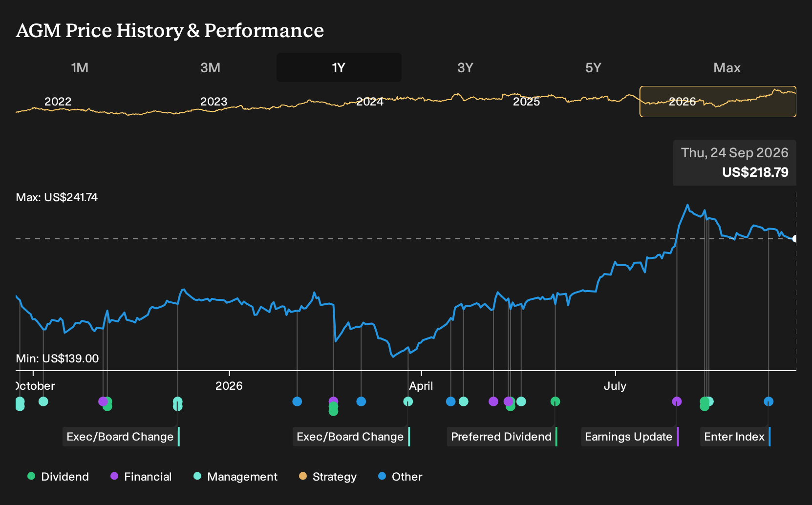The height and width of the screenshot is (505, 812).
Task: Switch to the 3M time range
Action: pos(210,68)
